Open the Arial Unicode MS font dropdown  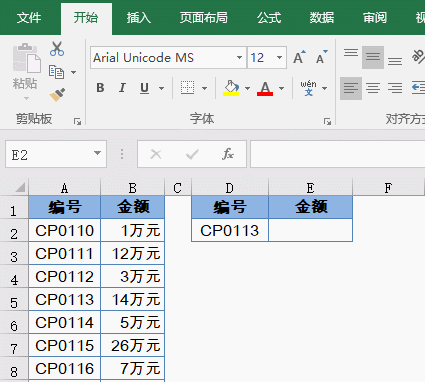(239, 58)
